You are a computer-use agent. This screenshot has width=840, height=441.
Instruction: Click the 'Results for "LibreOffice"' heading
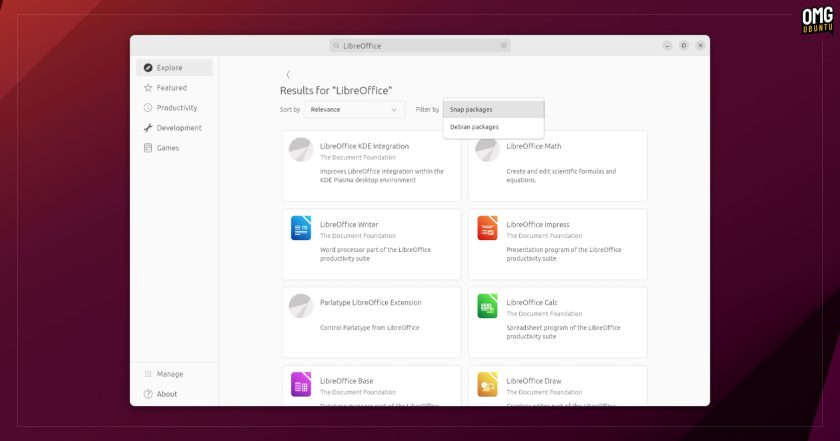(336, 91)
